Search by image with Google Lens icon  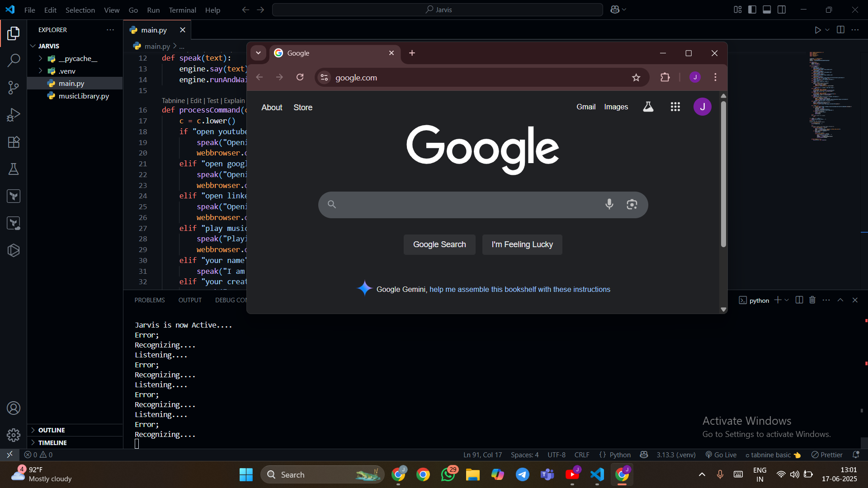point(632,204)
